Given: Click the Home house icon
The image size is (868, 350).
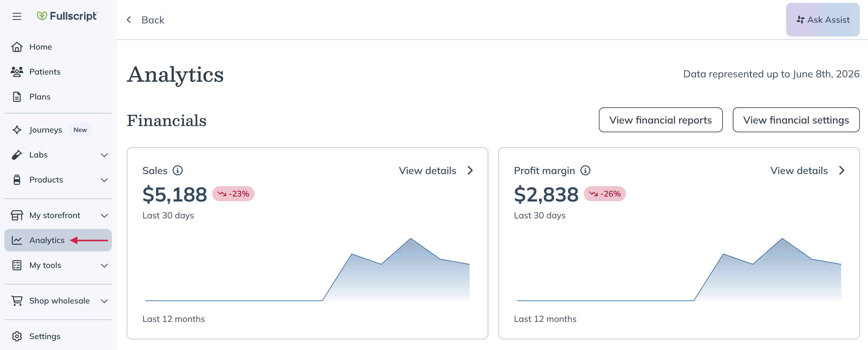Looking at the screenshot, I should coord(17,47).
